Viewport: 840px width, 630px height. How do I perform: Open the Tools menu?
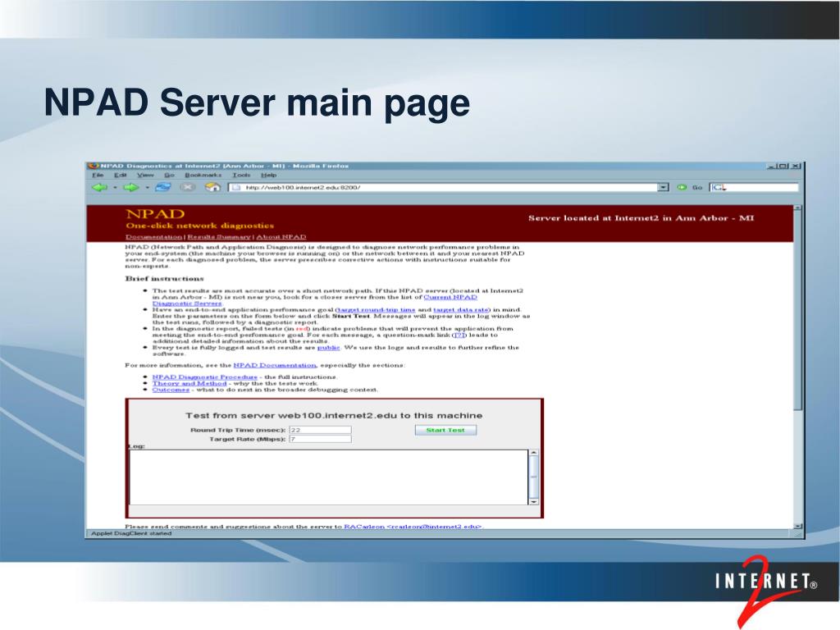click(241, 176)
